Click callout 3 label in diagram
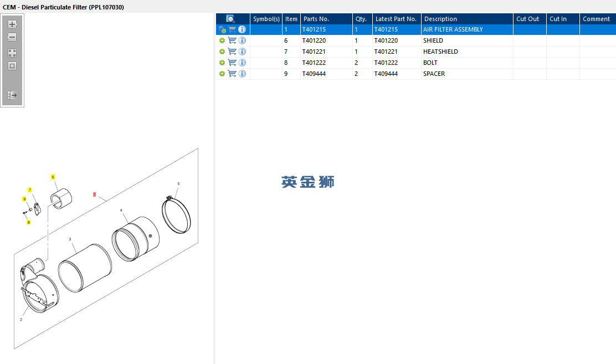The image size is (616, 364). pos(70,239)
